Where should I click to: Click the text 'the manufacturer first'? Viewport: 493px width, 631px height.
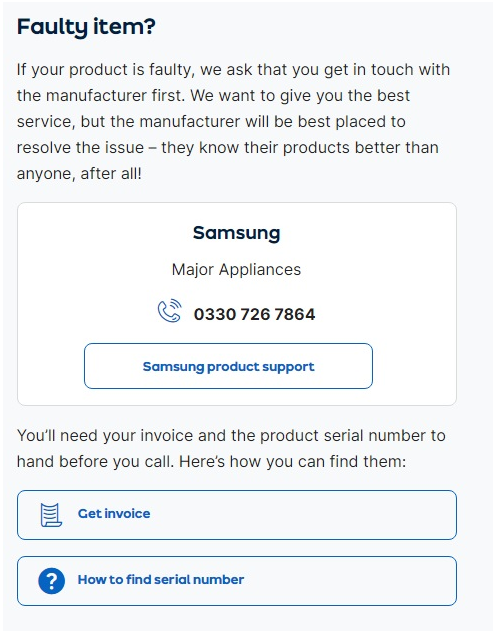tap(101, 96)
